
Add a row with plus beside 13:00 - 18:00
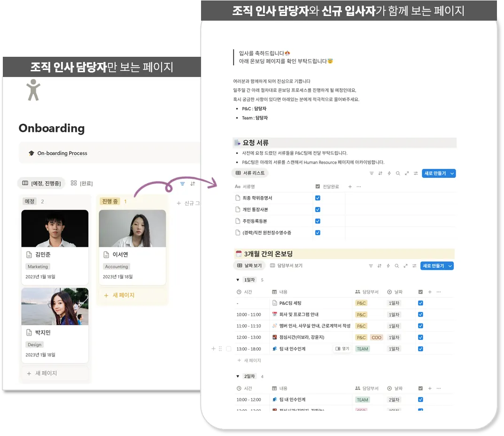click(x=213, y=349)
